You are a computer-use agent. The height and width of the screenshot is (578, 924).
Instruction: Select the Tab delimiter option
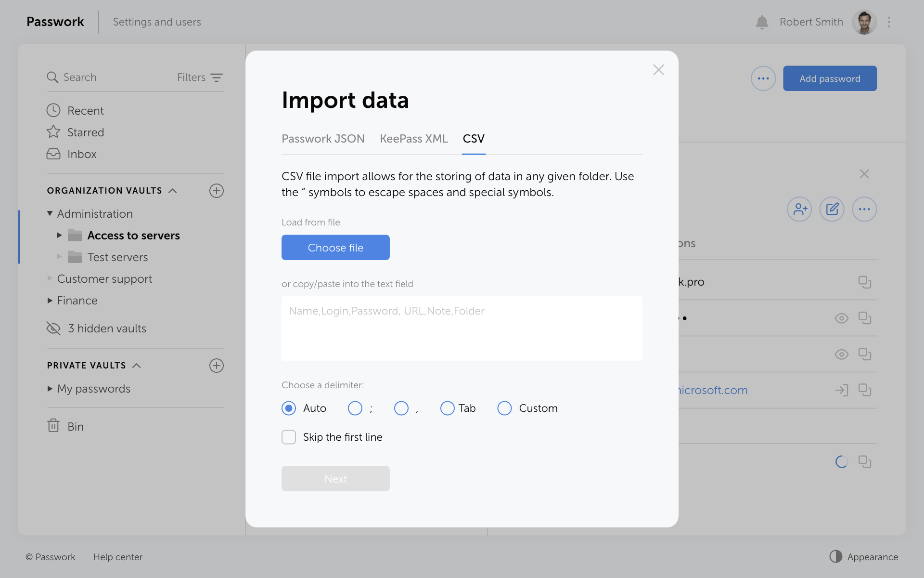pos(447,408)
